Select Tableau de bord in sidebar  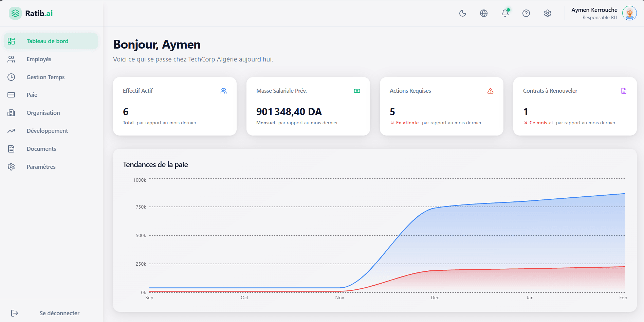[x=48, y=41]
